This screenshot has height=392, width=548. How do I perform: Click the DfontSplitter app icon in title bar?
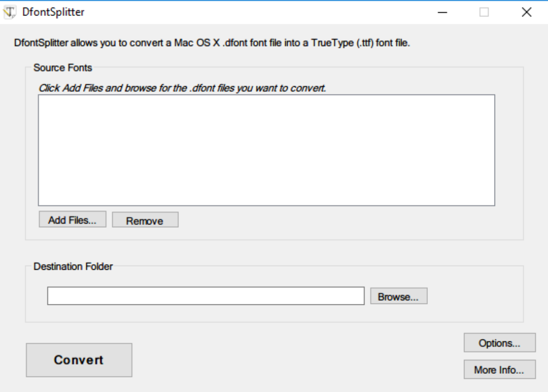pyautogui.click(x=8, y=12)
